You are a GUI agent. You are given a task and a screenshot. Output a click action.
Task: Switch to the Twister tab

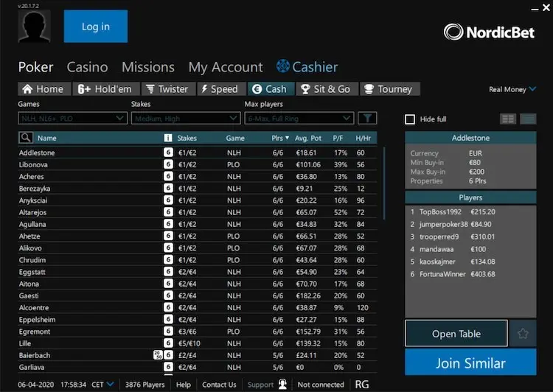[x=168, y=89]
